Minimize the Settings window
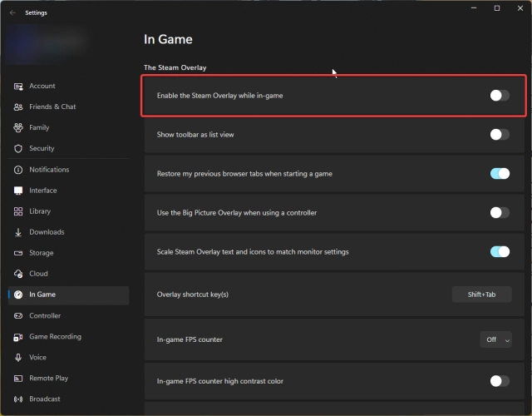This screenshot has height=416, width=532. pyautogui.click(x=474, y=8)
